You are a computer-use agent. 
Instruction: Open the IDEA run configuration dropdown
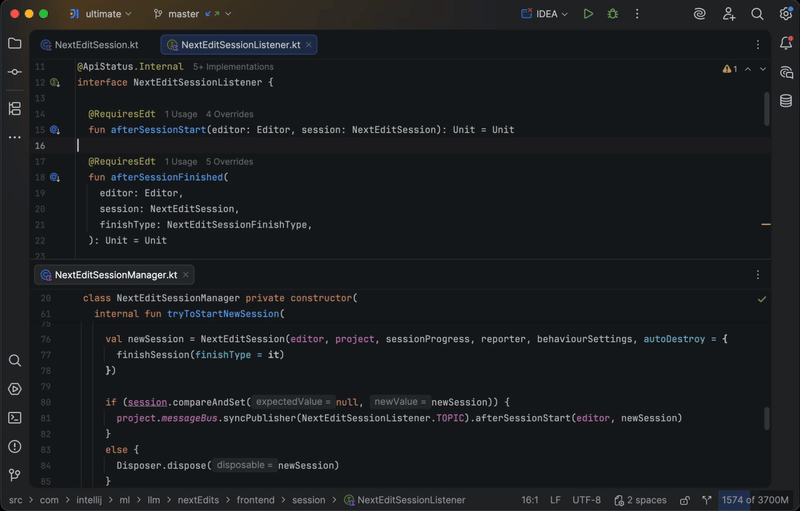point(544,14)
